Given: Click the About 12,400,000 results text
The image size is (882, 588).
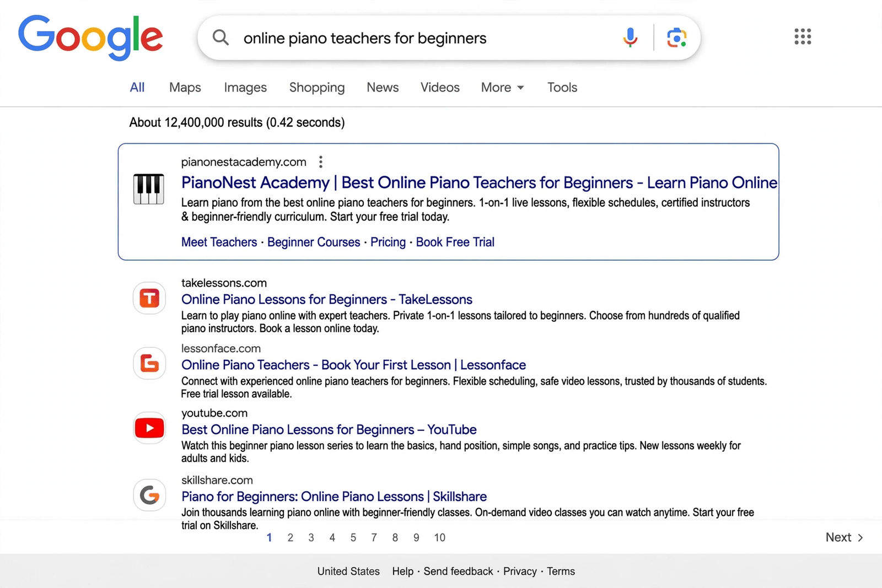Looking at the screenshot, I should pyautogui.click(x=237, y=122).
